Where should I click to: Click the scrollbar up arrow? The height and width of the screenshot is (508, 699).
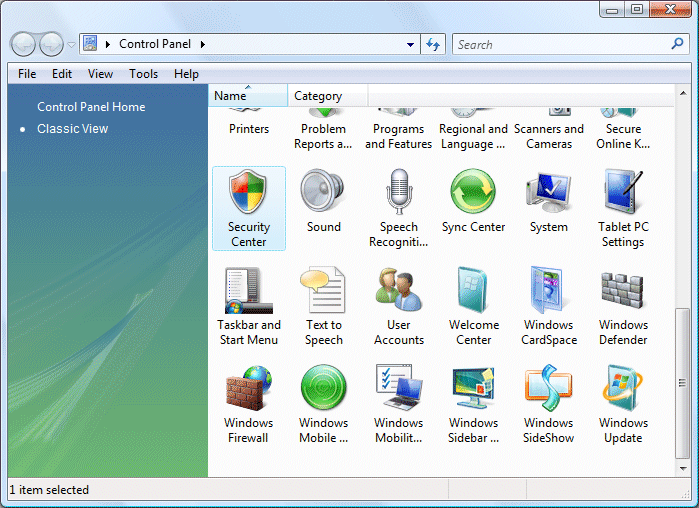point(683,93)
